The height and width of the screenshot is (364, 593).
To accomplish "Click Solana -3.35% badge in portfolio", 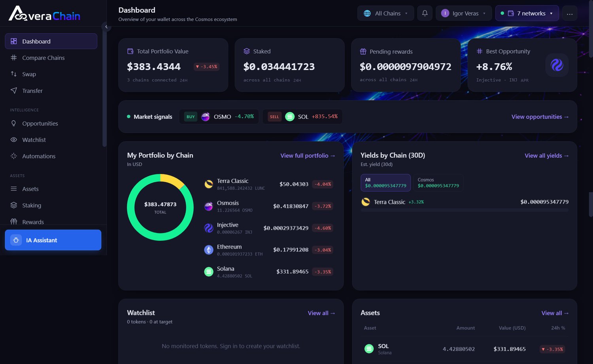I will pyautogui.click(x=323, y=272).
